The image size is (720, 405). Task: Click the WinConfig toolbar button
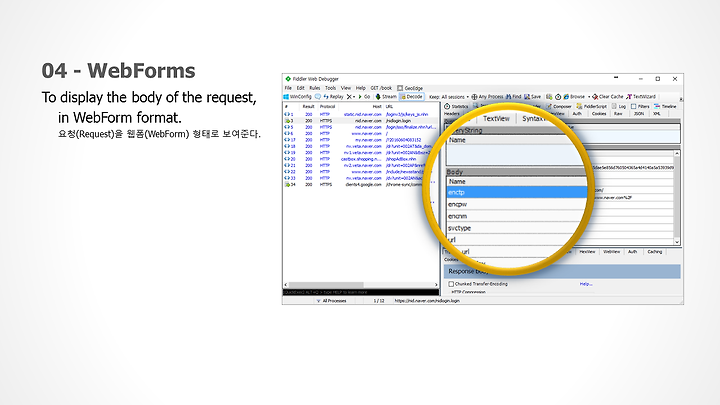click(x=298, y=97)
